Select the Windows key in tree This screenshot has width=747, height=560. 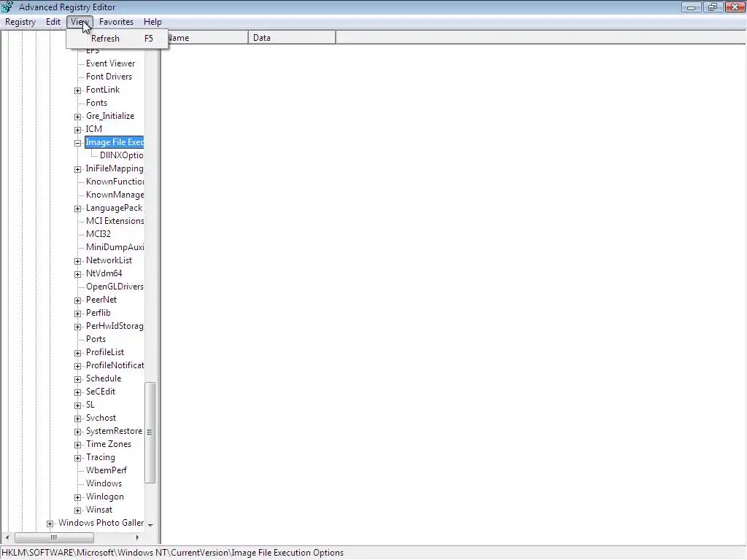tap(104, 483)
